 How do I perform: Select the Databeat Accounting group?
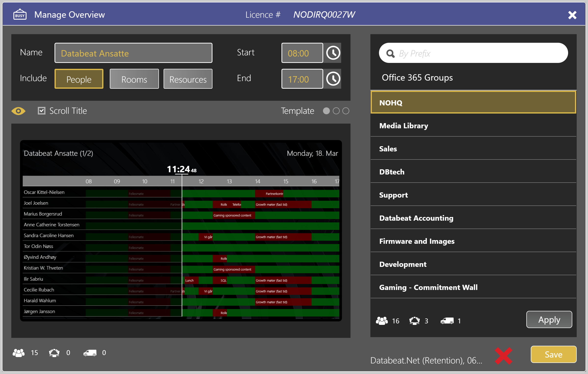pos(473,218)
